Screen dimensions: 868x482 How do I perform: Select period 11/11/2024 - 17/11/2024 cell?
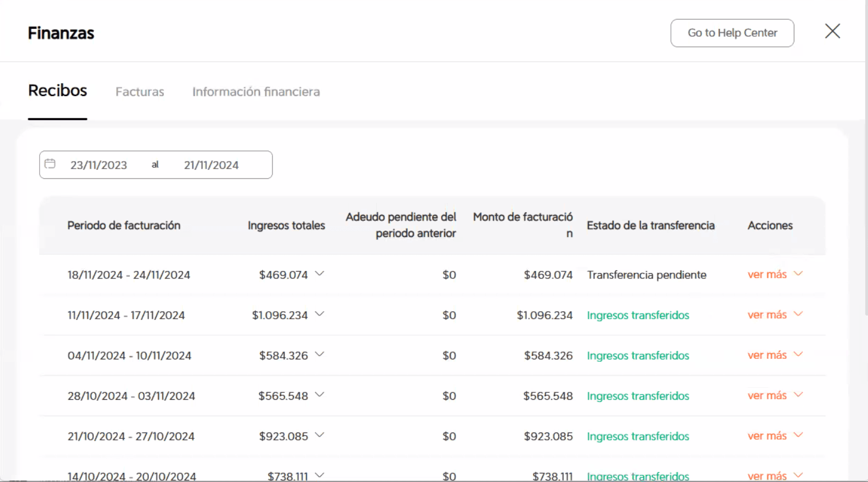(126, 315)
